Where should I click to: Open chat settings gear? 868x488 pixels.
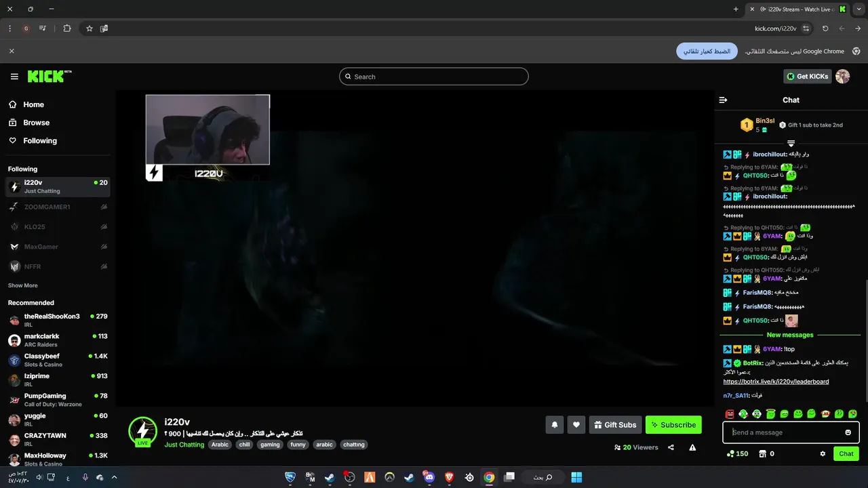tap(823, 453)
